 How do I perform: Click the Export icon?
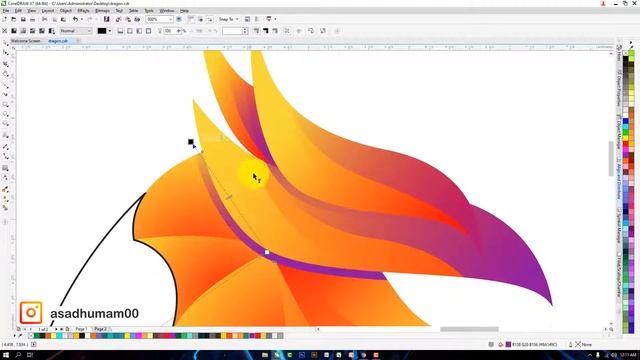128,19
